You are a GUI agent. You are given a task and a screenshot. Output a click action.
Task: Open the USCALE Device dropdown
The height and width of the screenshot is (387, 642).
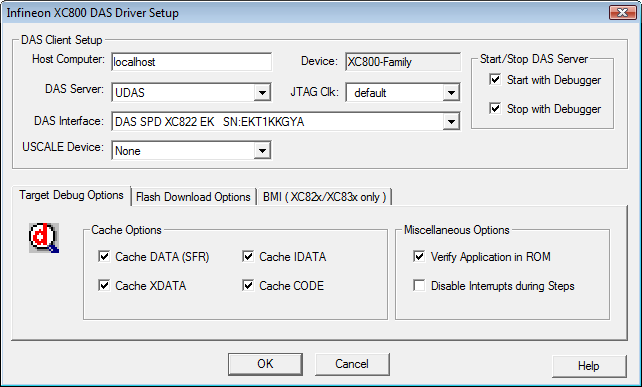pyautogui.click(x=262, y=151)
